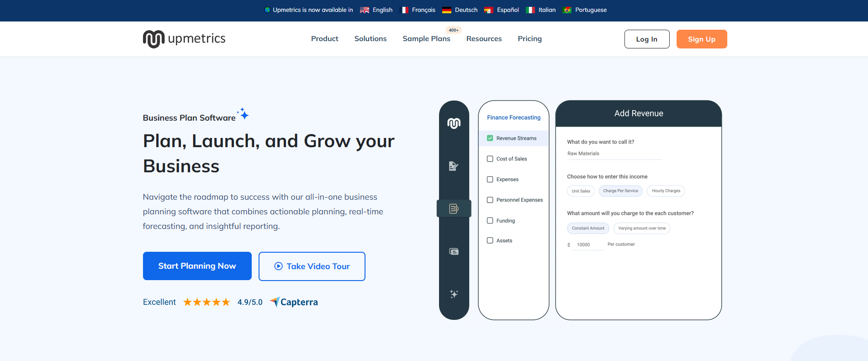Open the Sample Plans menu
868x361 pixels.
pos(426,39)
